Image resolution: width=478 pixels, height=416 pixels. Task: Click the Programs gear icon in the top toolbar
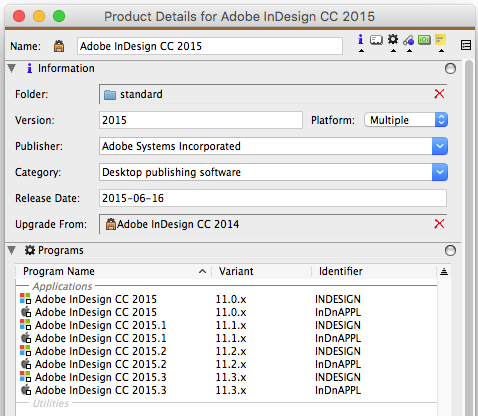(x=393, y=39)
